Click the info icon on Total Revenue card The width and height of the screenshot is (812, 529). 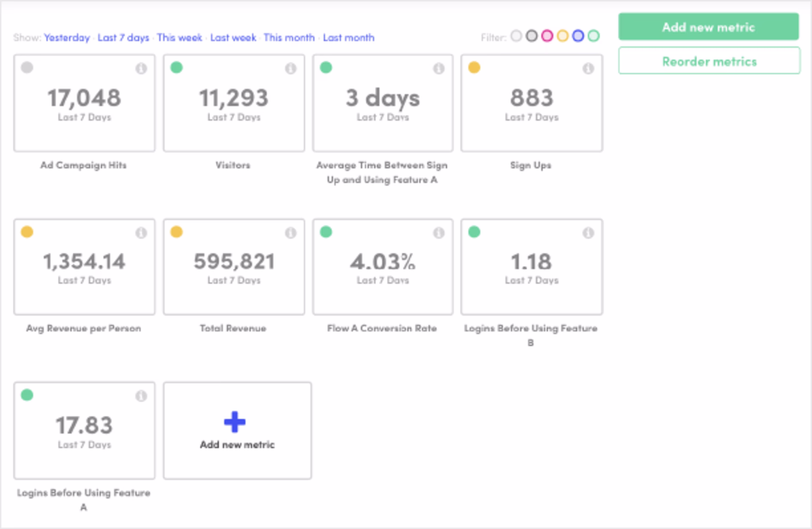click(290, 233)
